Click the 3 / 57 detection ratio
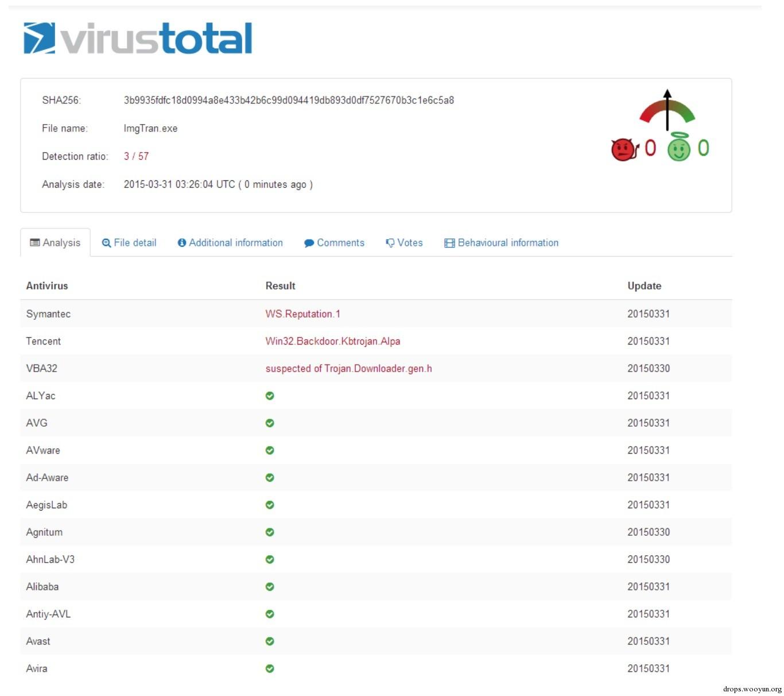Image resolution: width=784 pixels, height=696 pixels. 136,156
